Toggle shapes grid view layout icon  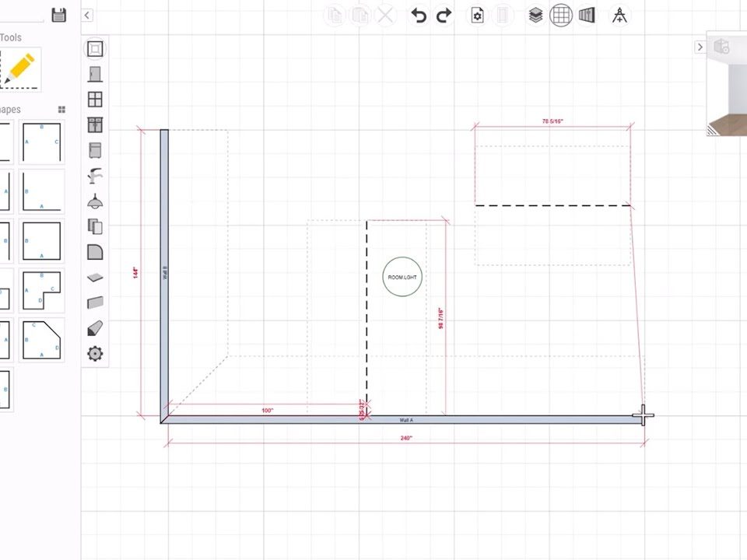tap(61, 110)
